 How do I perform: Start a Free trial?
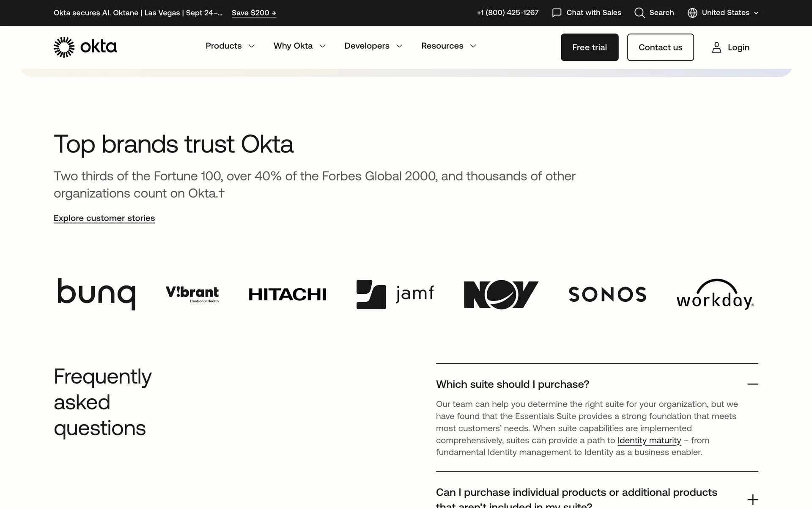[x=589, y=47]
